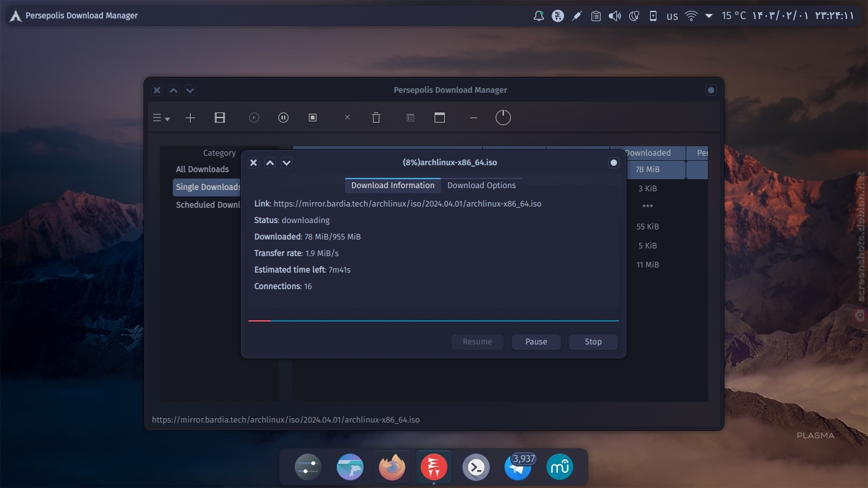Open Dolphin file manager from the dock
This screenshot has height=488, width=868.
tap(350, 468)
